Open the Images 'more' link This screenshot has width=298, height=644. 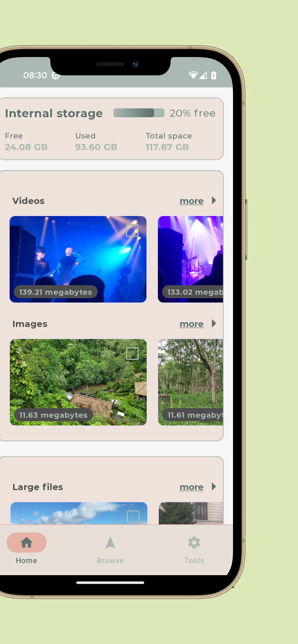192,324
